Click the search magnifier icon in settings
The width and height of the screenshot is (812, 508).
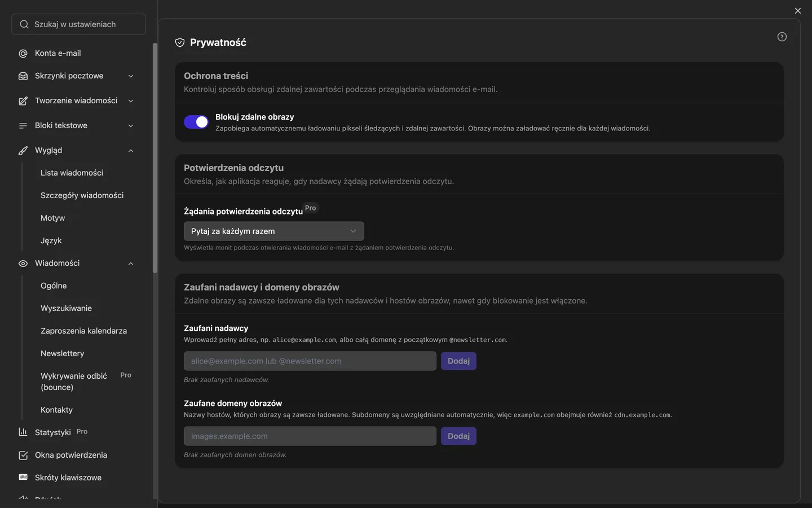24,24
